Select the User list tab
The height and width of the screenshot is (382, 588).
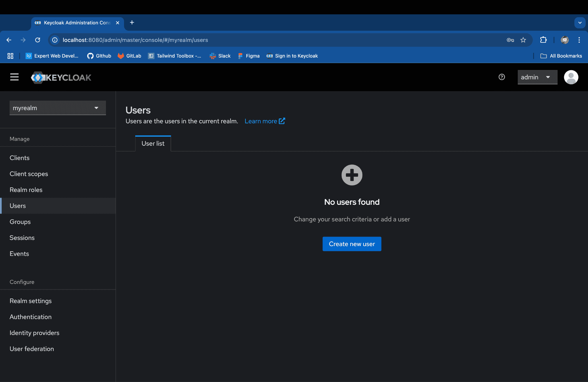[x=153, y=143]
